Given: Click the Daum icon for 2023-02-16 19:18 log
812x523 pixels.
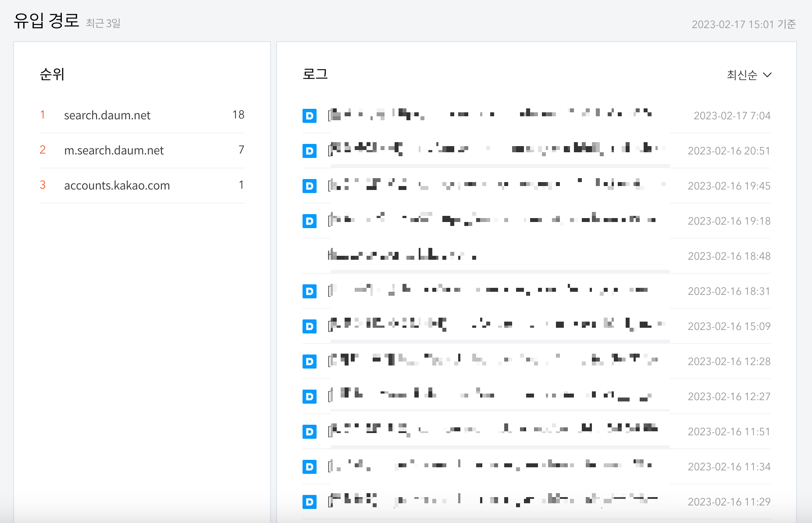Looking at the screenshot, I should (x=310, y=221).
